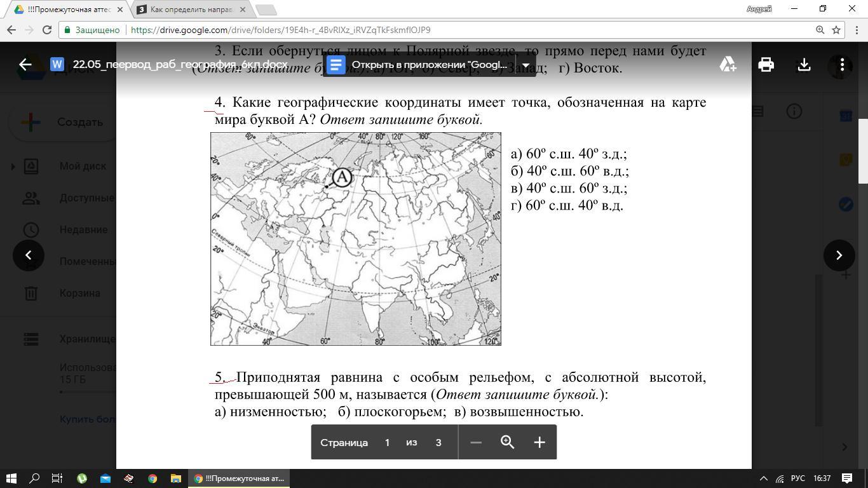Show hidden tray icons

[x=763, y=478]
